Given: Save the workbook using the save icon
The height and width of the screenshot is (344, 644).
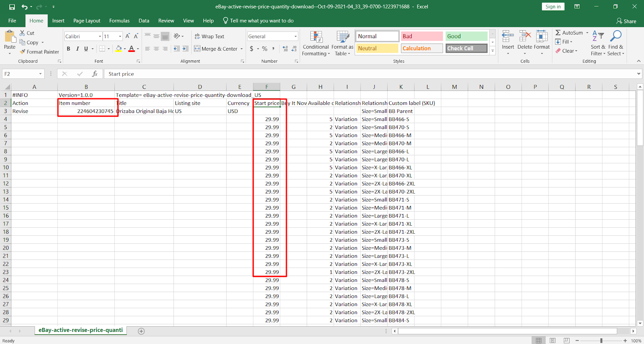Looking at the screenshot, I should (12, 7).
